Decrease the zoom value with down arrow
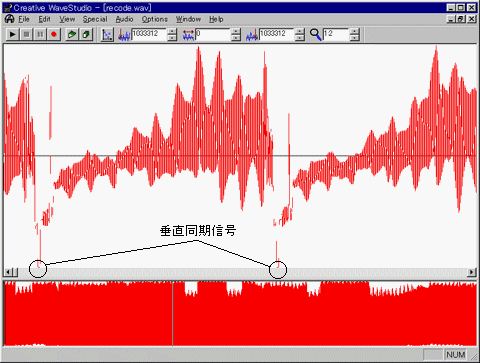 355,38
